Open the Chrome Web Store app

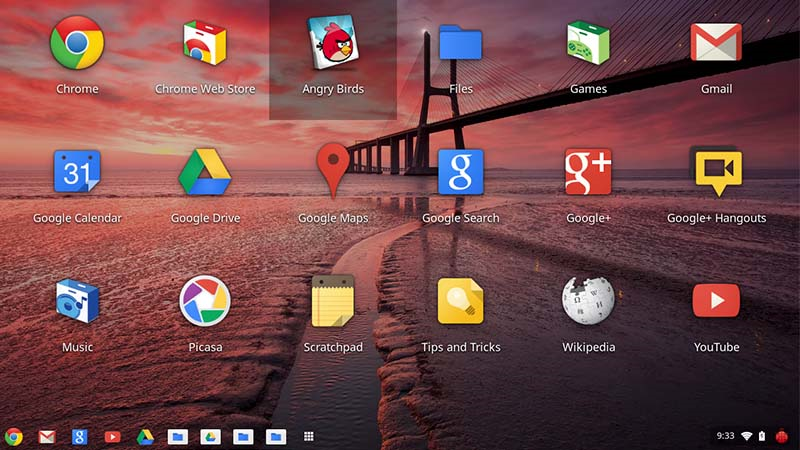(x=205, y=43)
